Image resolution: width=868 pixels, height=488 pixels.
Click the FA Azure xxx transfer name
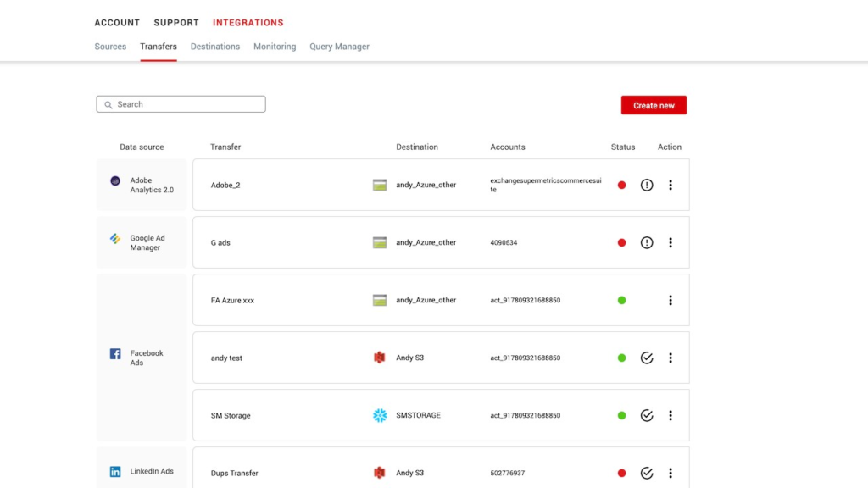232,301
